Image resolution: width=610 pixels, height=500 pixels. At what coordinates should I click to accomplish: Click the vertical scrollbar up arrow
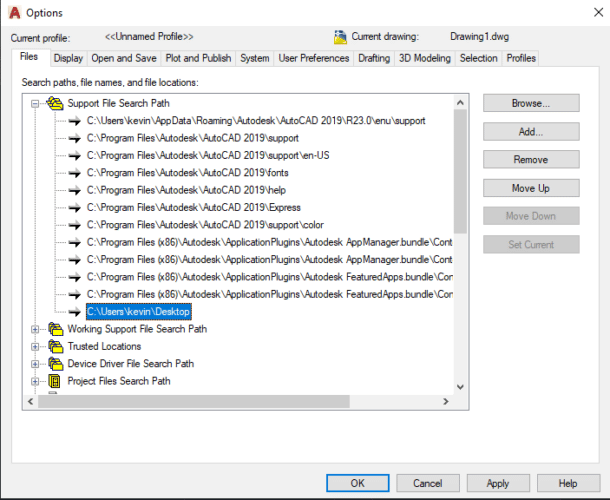click(x=460, y=102)
